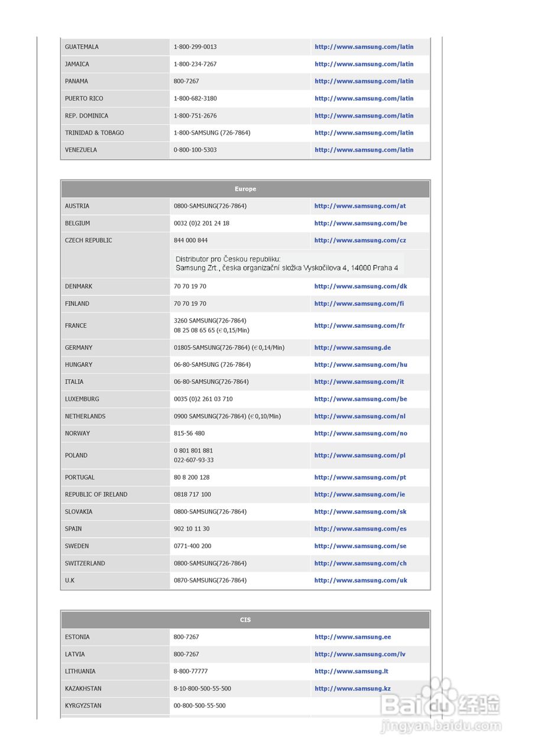
Task: Select Ireland number 0818 717 100
Action: (x=192, y=494)
